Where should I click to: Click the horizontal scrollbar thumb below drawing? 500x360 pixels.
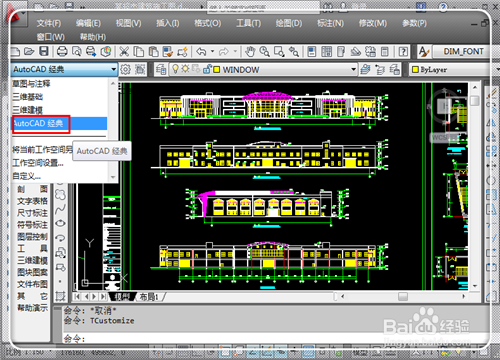pyautogui.click(x=403, y=296)
